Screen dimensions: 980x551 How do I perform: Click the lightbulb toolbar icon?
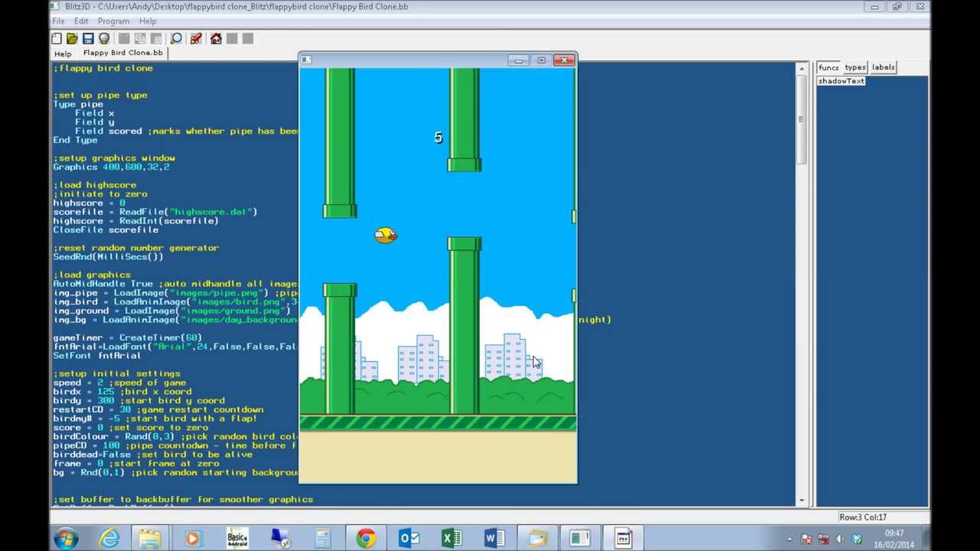104,38
